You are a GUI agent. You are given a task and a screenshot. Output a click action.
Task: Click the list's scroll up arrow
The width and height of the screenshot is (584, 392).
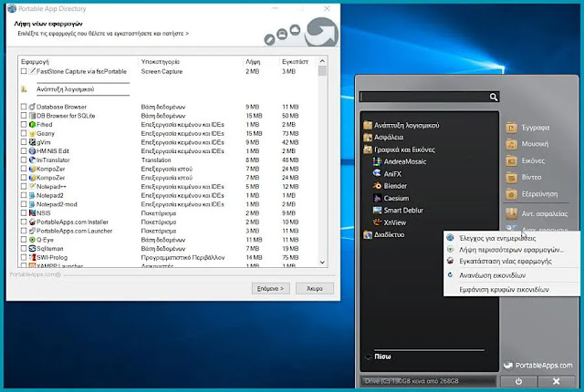point(322,61)
